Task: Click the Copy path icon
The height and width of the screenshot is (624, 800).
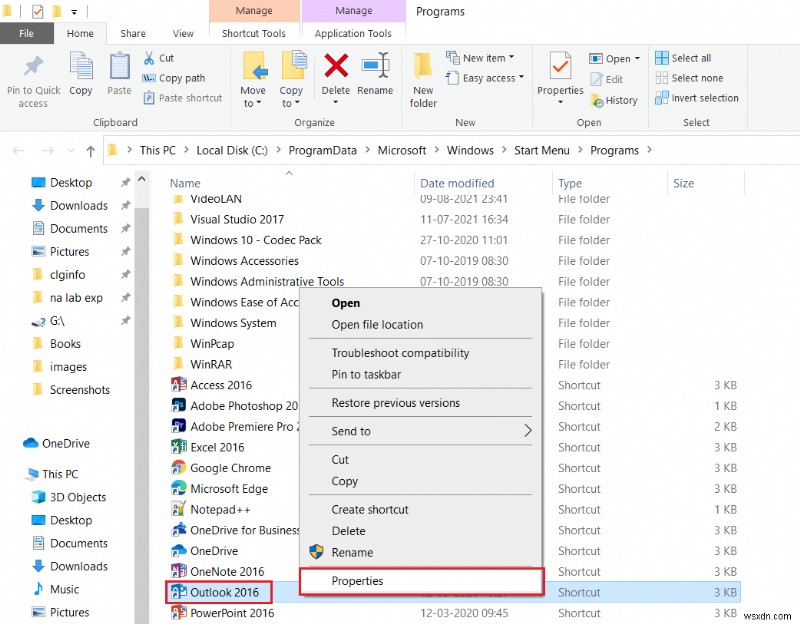Action: tap(149, 78)
